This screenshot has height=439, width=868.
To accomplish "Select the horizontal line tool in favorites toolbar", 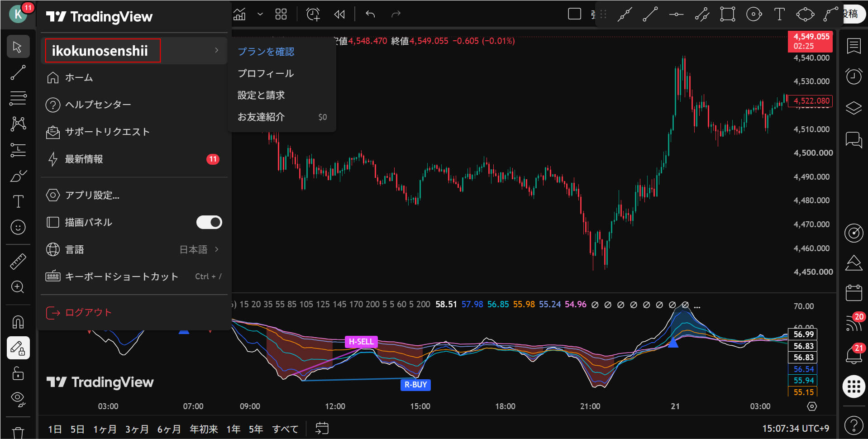I will click(x=676, y=14).
